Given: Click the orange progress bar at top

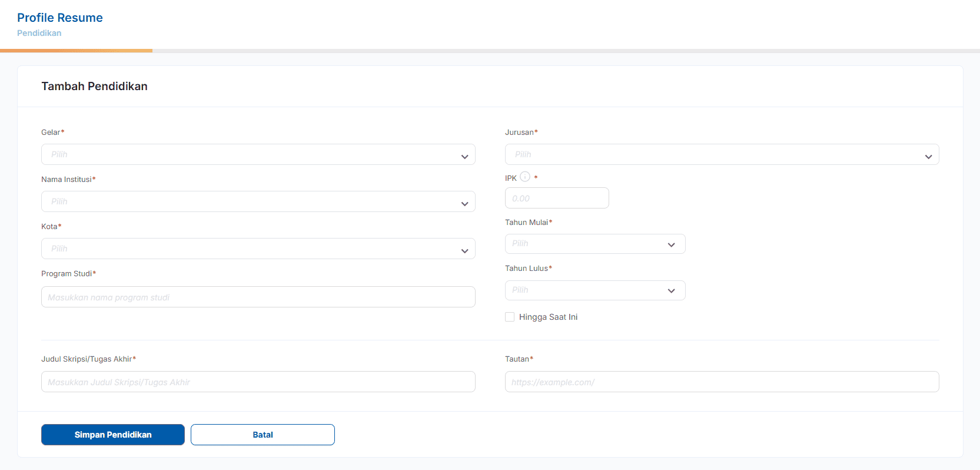Looking at the screenshot, I should coord(77,51).
